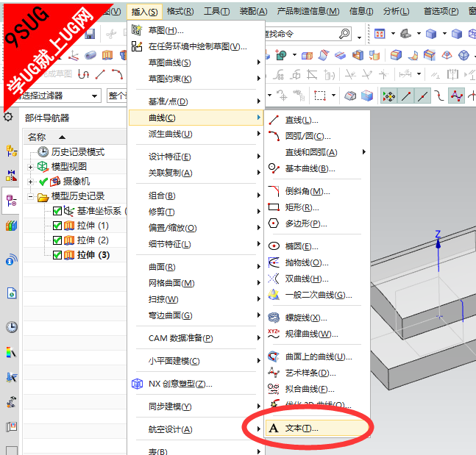The image size is (476, 455).
Task: Toggle checkbox for 基准坐标系 feature
Action: click(57, 211)
